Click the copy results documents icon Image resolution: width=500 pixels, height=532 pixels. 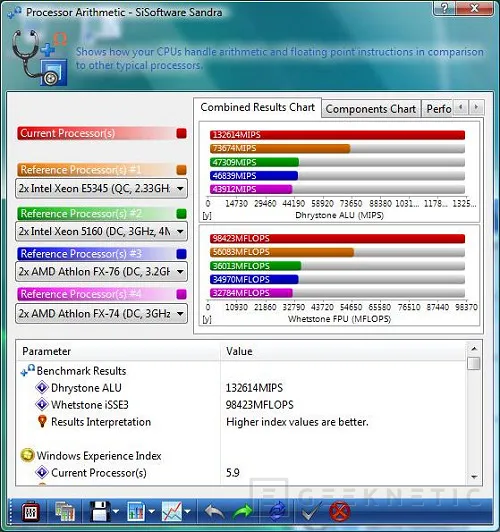click(x=64, y=511)
